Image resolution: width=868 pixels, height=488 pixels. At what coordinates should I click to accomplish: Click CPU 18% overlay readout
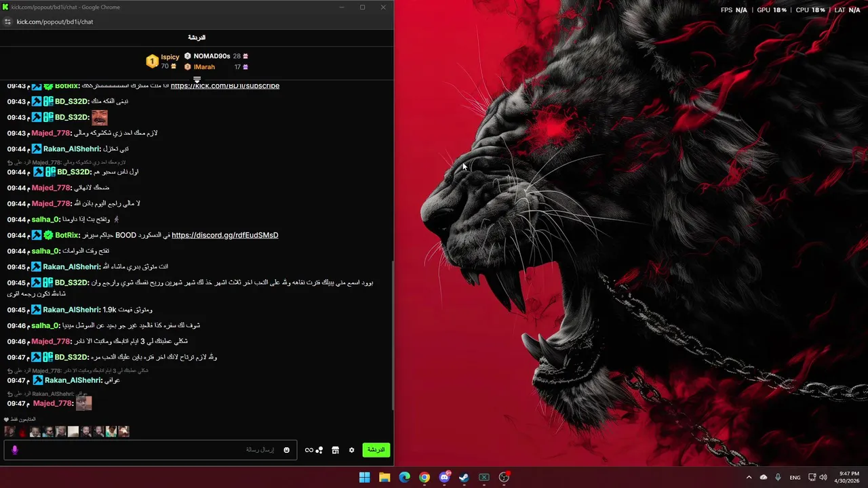click(810, 10)
